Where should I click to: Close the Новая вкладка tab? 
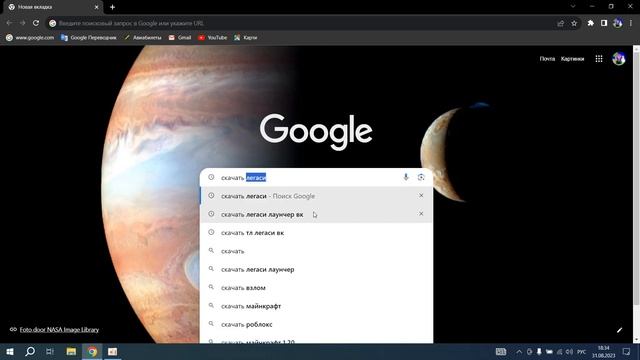pyautogui.click(x=97, y=7)
